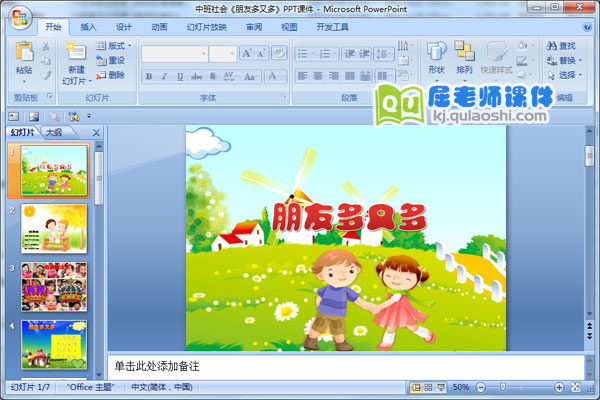Click the zoom level 50% button

tap(461, 387)
